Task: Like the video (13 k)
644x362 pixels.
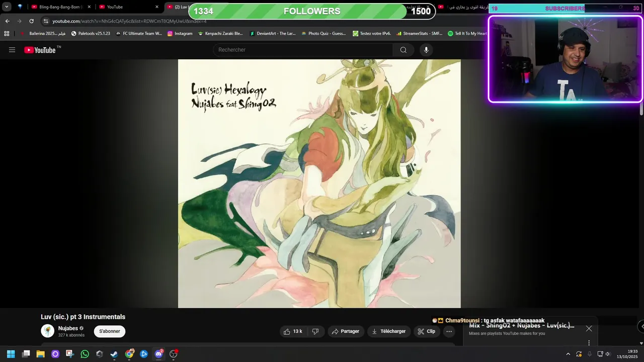Action: [x=293, y=331]
